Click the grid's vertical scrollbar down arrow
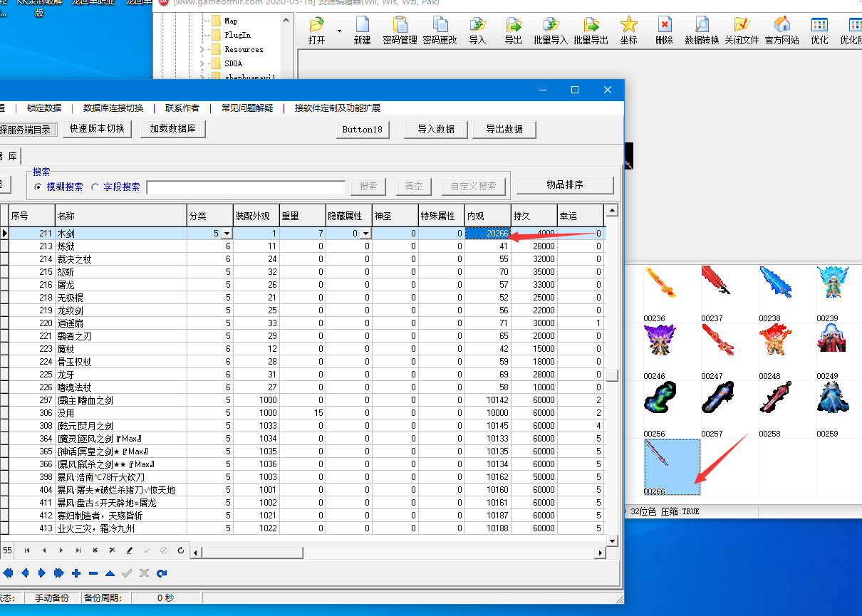The height and width of the screenshot is (616, 862). 611,541
